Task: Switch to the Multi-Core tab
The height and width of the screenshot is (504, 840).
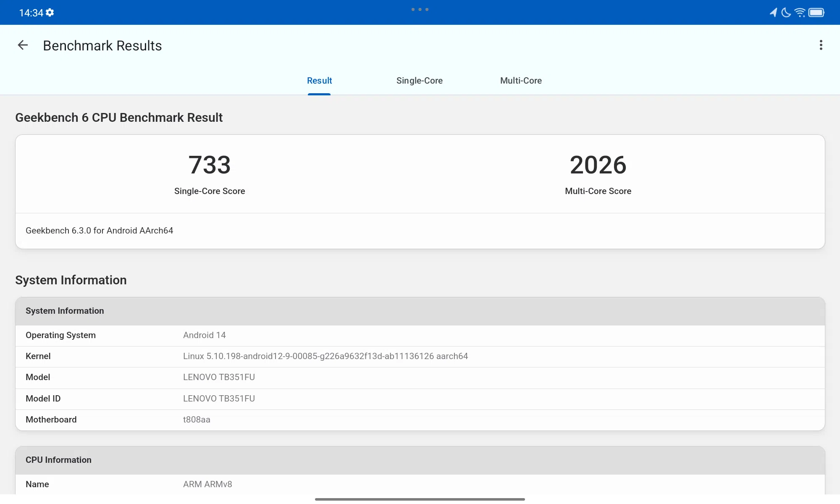Action: (x=520, y=81)
